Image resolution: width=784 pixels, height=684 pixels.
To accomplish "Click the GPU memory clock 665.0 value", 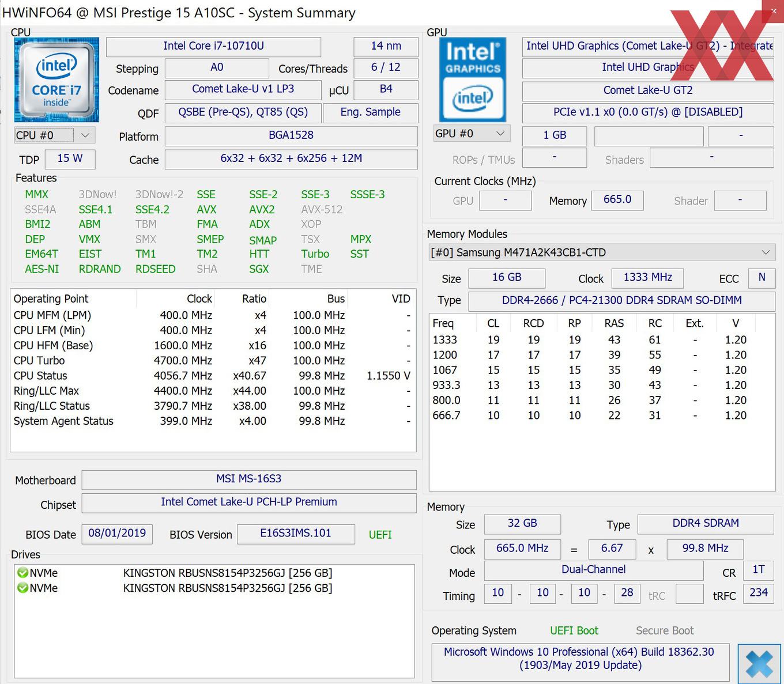I will pyautogui.click(x=617, y=200).
